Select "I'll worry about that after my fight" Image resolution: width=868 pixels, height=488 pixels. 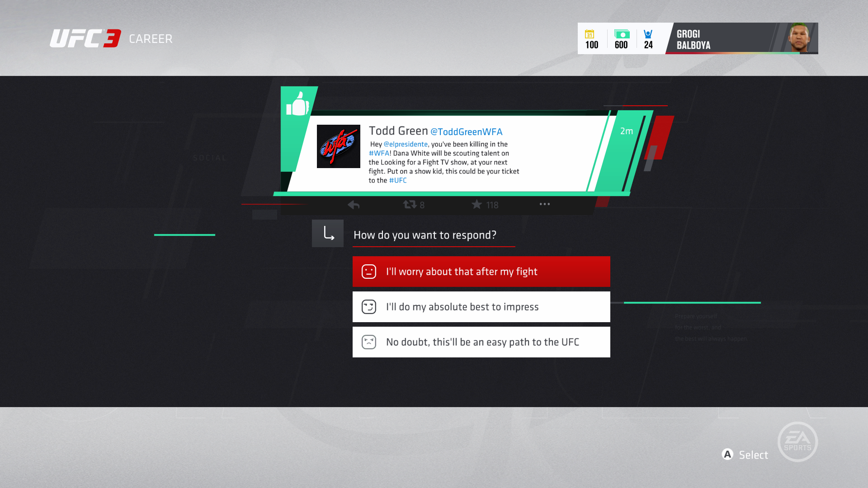481,272
